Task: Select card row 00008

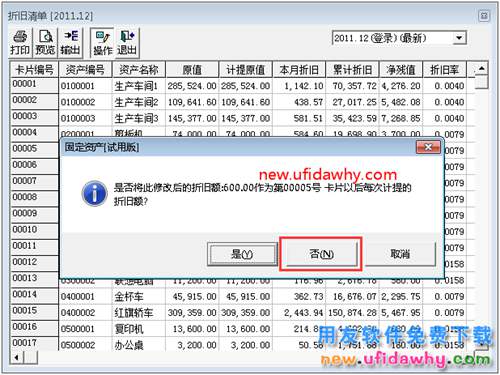Action: coord(34,198)
